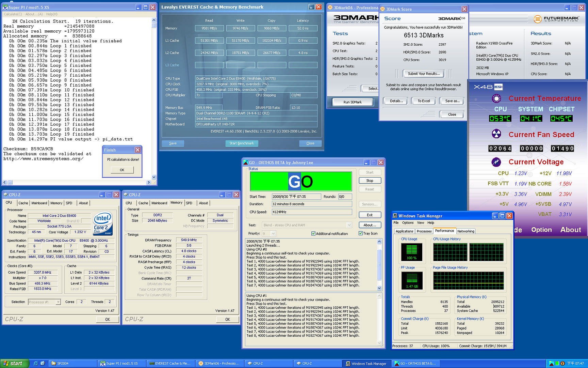Click To Excel in 3DMark Score
588x368 pixels.
tap(424, 101)
